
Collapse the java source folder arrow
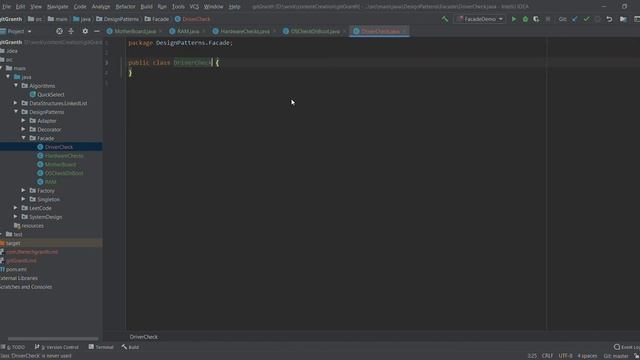pos(8,77)
